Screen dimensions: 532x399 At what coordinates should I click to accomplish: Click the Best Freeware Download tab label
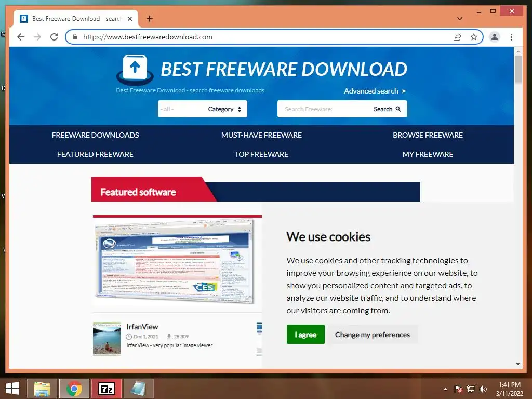(76, 19)
